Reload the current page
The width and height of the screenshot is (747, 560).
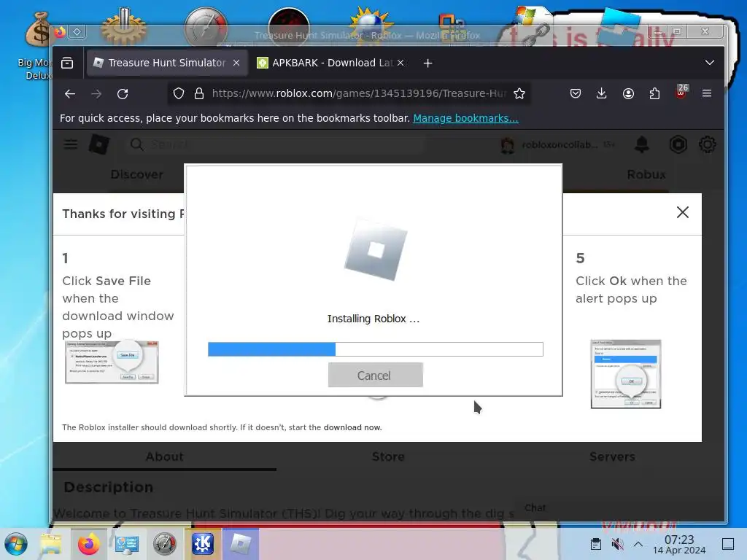pyautogui.click(x=123, y=94)
